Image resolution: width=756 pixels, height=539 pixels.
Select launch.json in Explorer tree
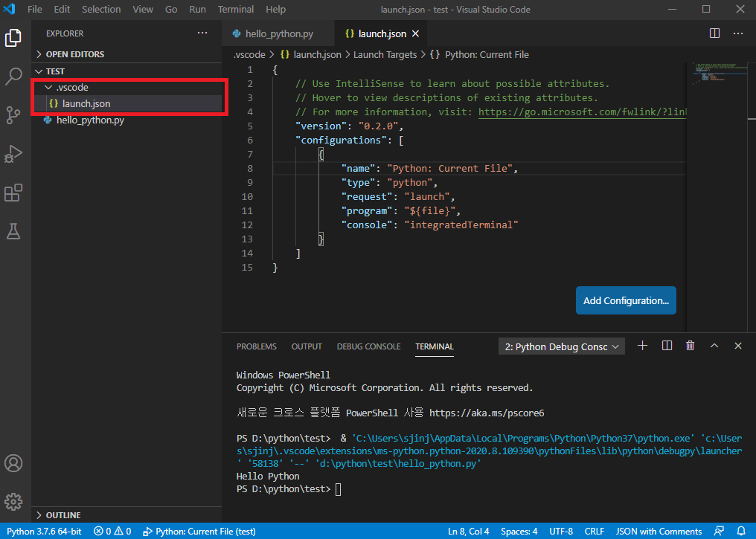point(127,103)
